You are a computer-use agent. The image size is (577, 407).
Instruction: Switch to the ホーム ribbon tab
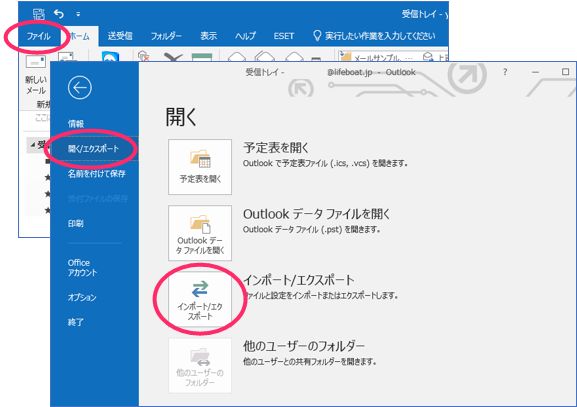click(79, 36)
